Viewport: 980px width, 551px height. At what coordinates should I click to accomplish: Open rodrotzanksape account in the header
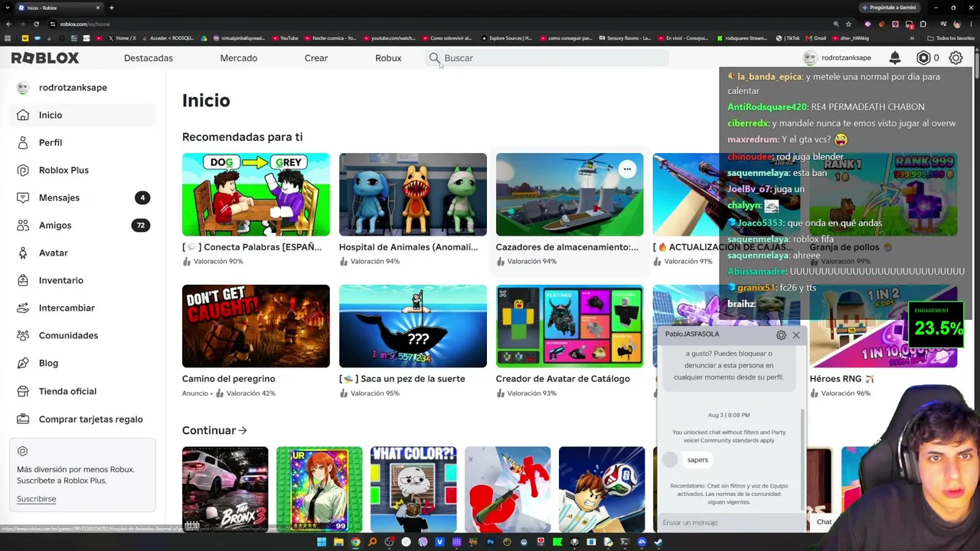click(837, 57)
